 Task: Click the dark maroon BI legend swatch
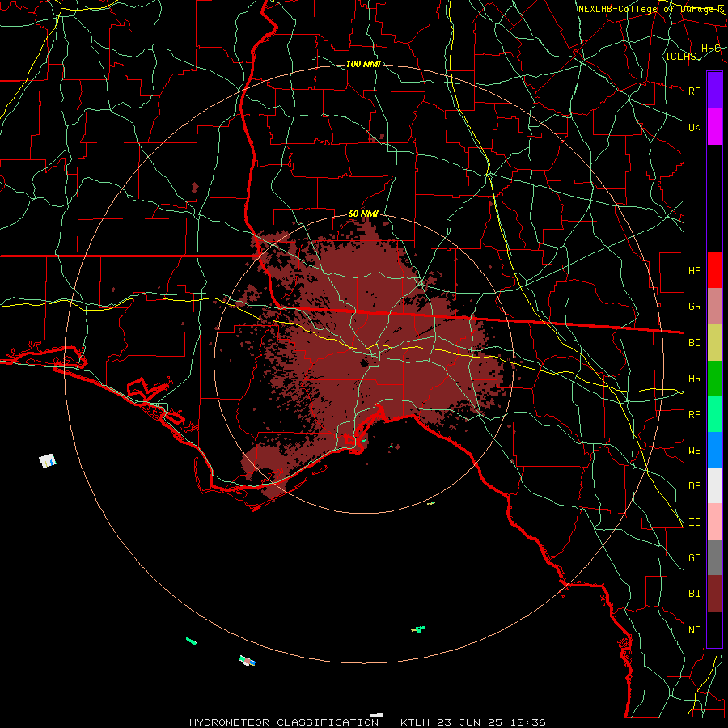(x=714, y=594)
